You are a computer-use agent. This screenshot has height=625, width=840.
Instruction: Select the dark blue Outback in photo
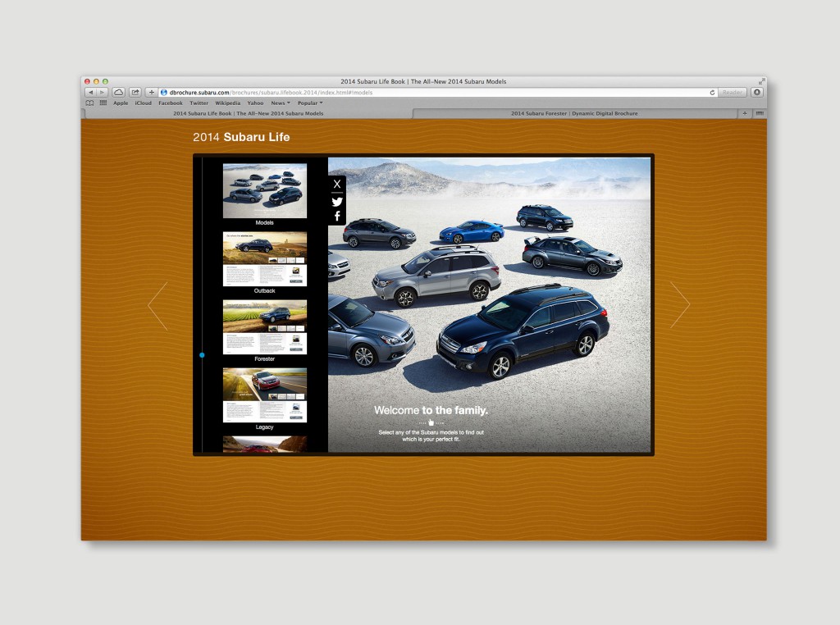pyautogui.click(x=523, y=331)
